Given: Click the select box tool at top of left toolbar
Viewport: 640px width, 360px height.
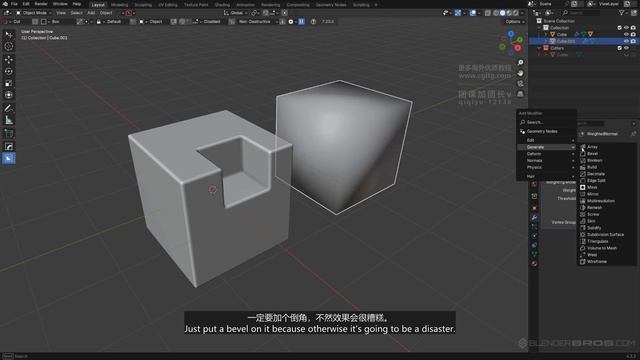Looking at the screenshot, I should coord(9,35).
